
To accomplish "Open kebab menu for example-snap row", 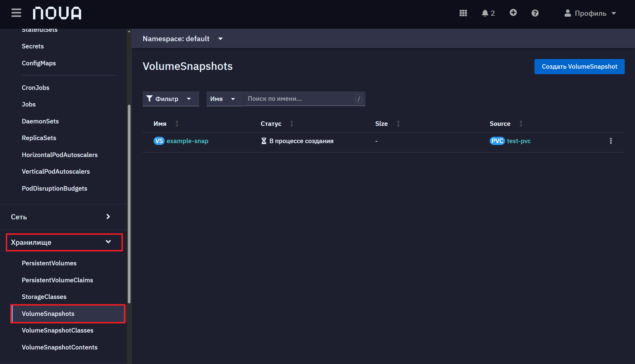I will pos(611,141).
